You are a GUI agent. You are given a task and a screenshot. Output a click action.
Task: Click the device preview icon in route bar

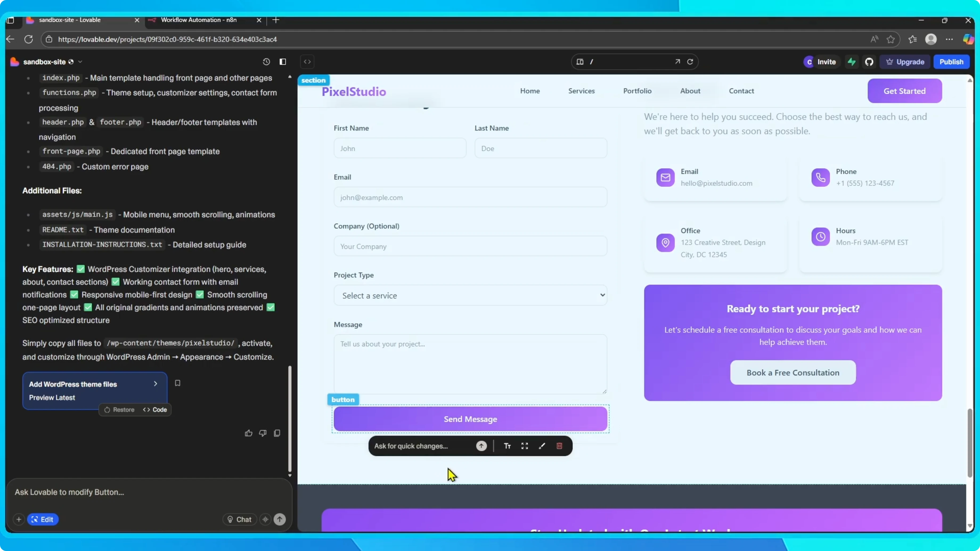pyautogui.click(x=580, y=61)
